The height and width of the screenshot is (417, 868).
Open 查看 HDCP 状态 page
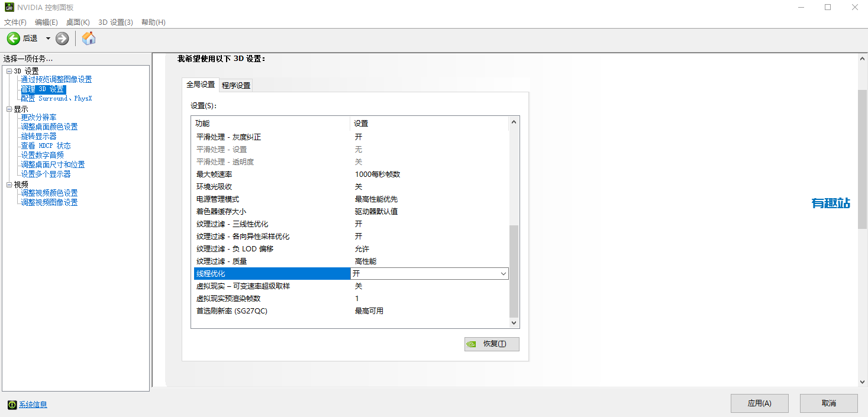(46, 146)
